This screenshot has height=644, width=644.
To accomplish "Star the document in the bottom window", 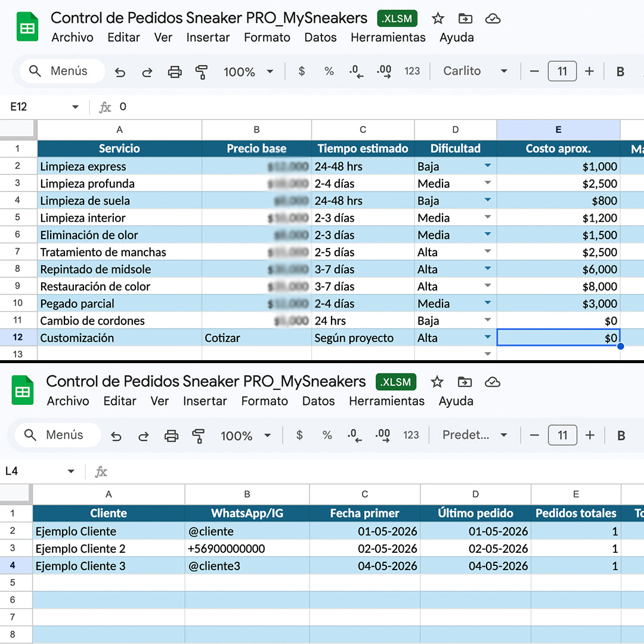I will 437,382.
